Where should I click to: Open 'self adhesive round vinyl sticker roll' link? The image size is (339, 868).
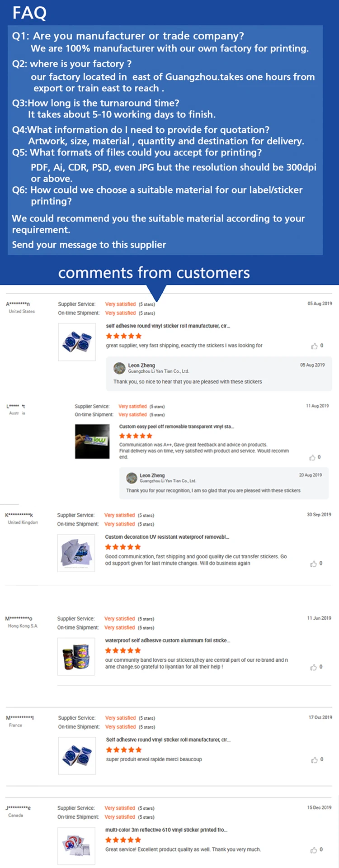pos(168,326)
